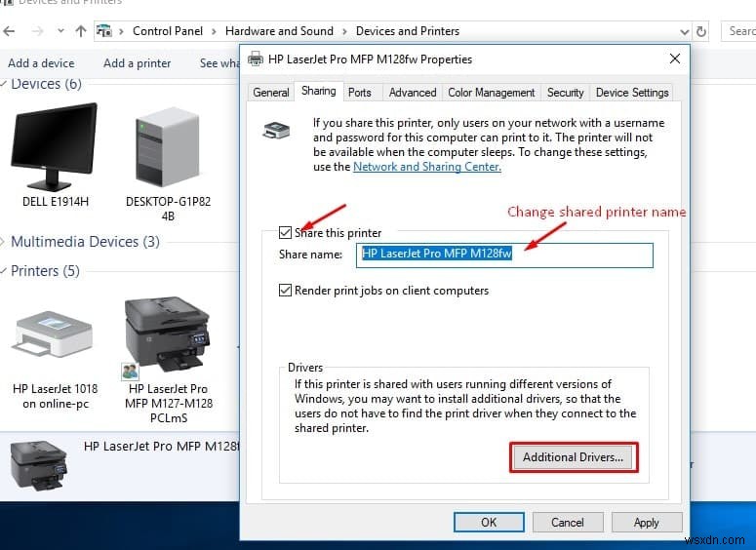This screenshot has width=756, height=550.
Task: Click the Apply button
Action: click(647, 522)
